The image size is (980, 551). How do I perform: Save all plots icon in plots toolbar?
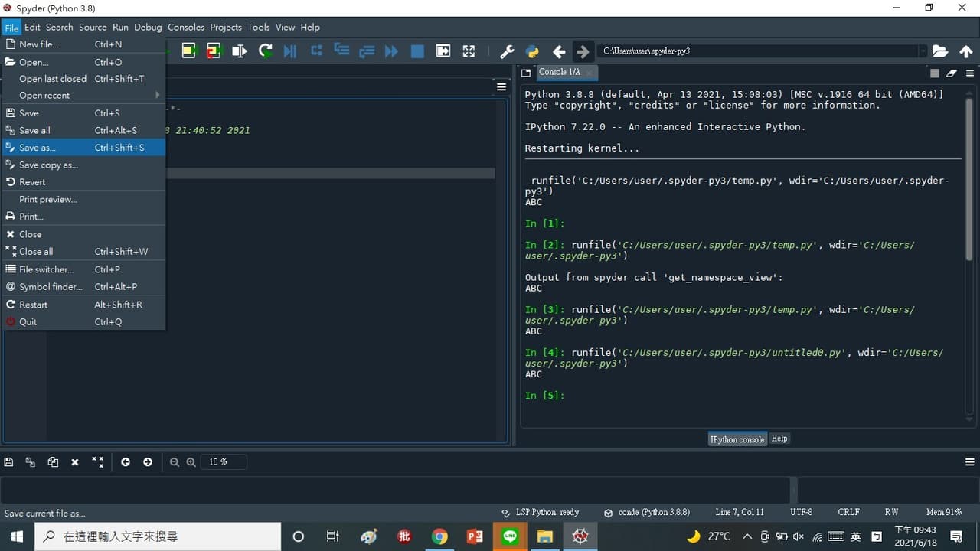coord(31,462)
